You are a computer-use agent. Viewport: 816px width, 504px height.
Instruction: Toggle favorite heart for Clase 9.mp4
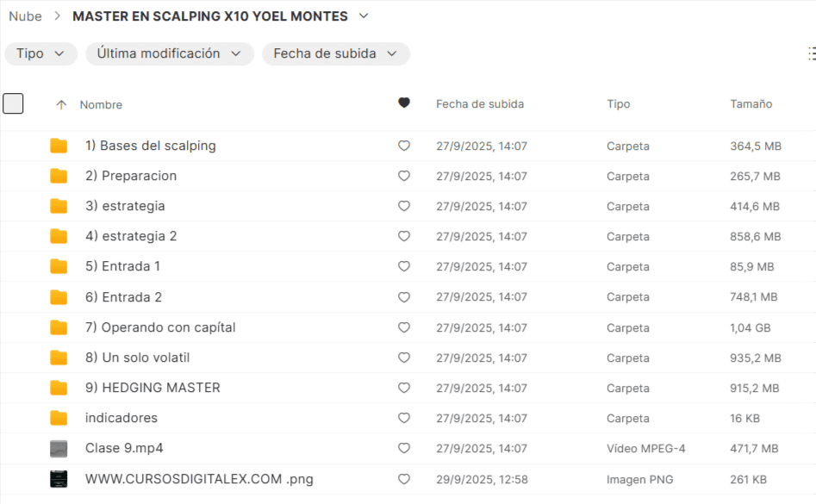404,449
